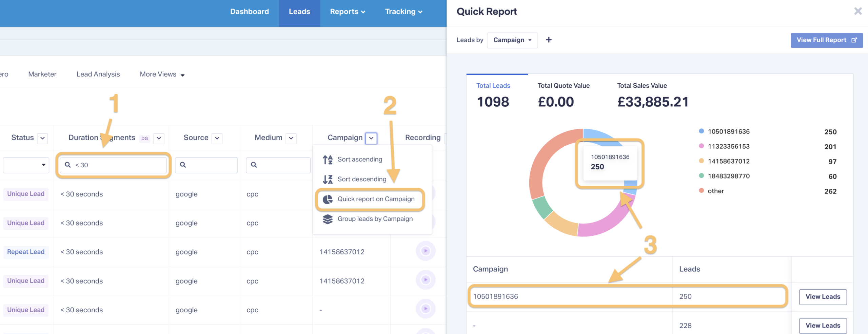This screenshot has width=868, height=334.
Task: Click the plus icon beside the Campaign dropdown
Action: pos(549,40)
